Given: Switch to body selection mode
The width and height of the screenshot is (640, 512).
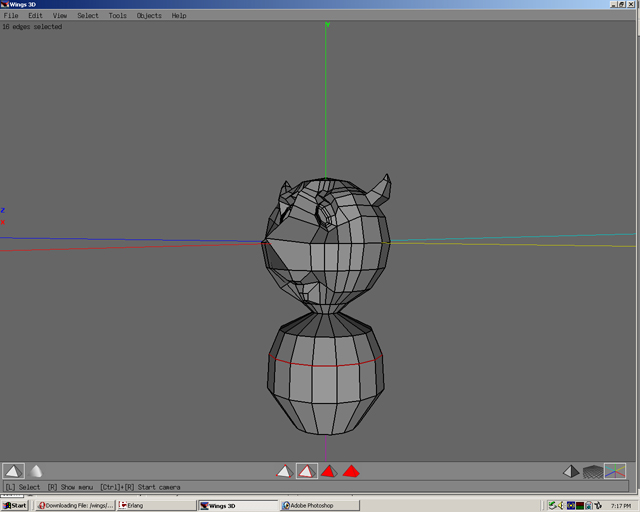Looking at the screenshot, I should pos(351,471).
